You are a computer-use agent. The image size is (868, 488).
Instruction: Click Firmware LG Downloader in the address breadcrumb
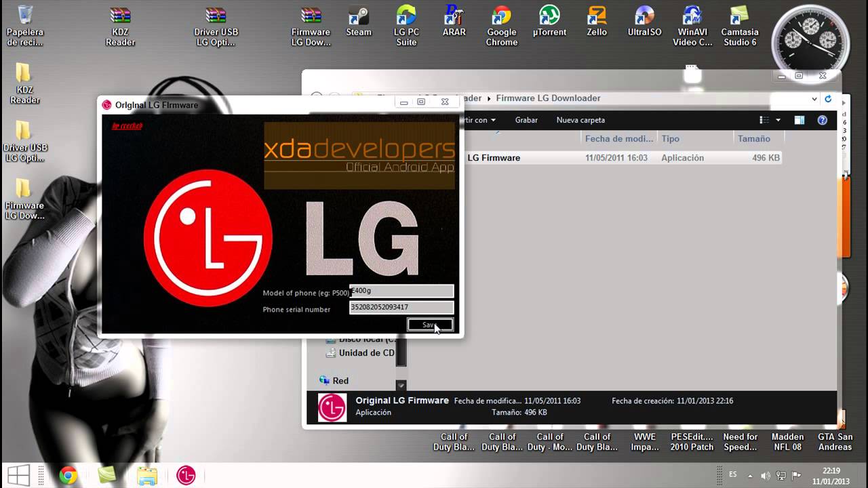point(548,98)
